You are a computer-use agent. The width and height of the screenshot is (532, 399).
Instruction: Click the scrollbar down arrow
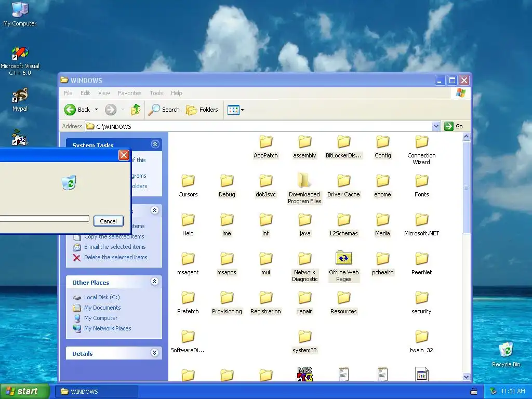point(466,377)
